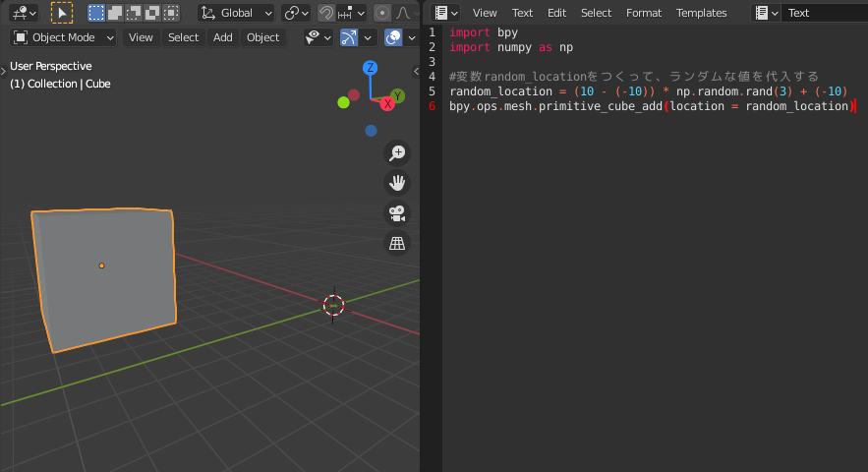This screenshot has height=472, width=868.
Task: Open the text editor Edit menu
Action: coord(556,13)
